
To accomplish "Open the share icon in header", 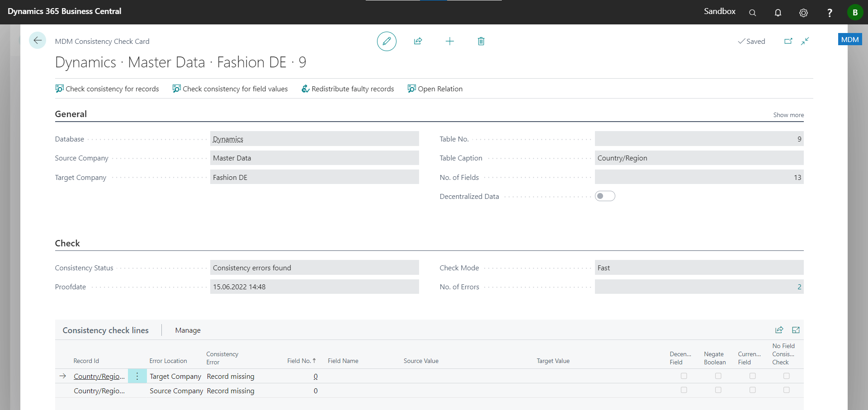I will pos(418,41).
